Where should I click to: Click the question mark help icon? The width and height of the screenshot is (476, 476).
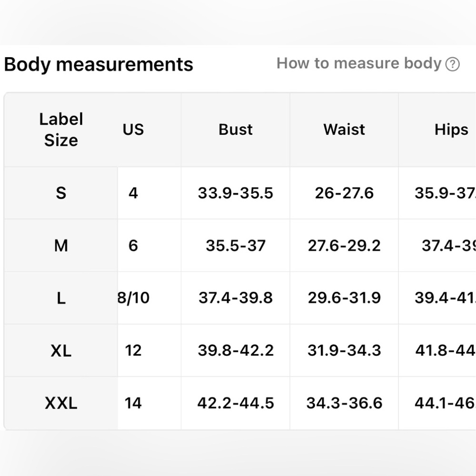coord(452,64)
